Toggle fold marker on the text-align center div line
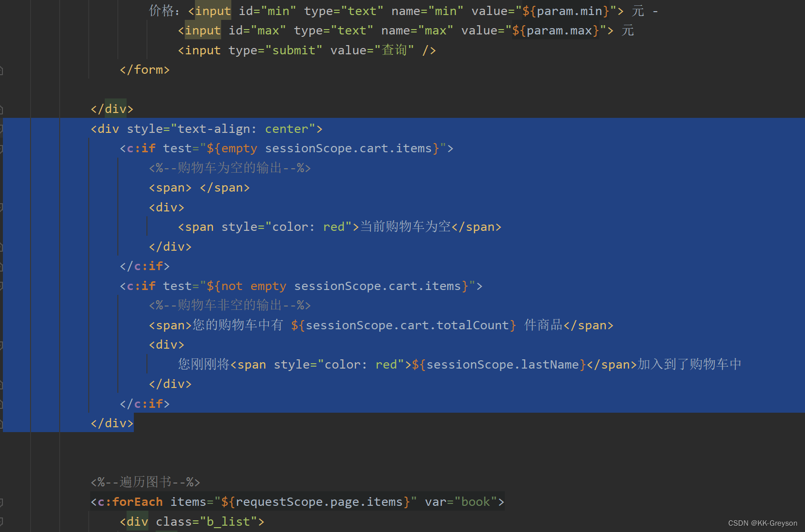The height and width of the screenshot is (532, 805). coord(1,129)
